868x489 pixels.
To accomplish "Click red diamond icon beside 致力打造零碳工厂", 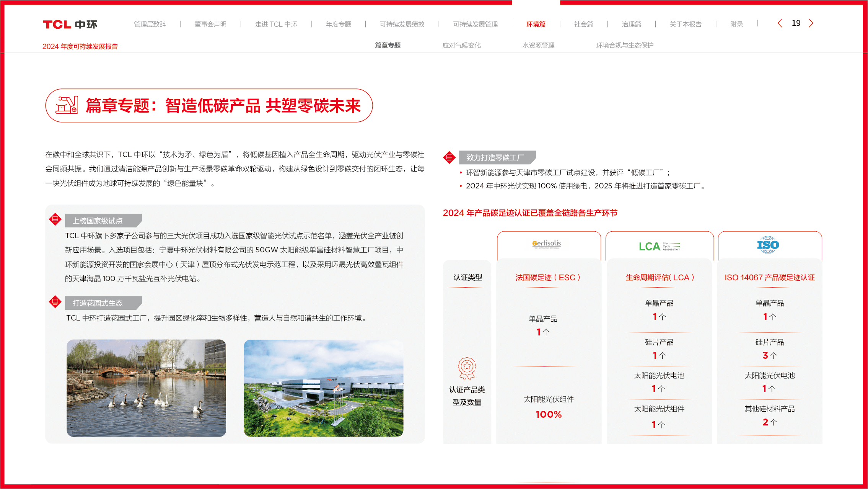I will [449, 157].
